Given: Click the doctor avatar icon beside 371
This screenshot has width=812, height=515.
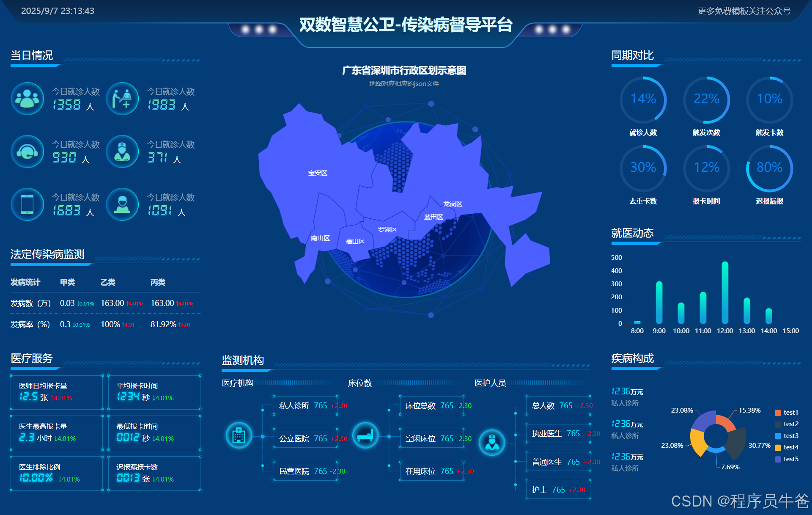Looking at the screenshot, I should pos(122,151).
